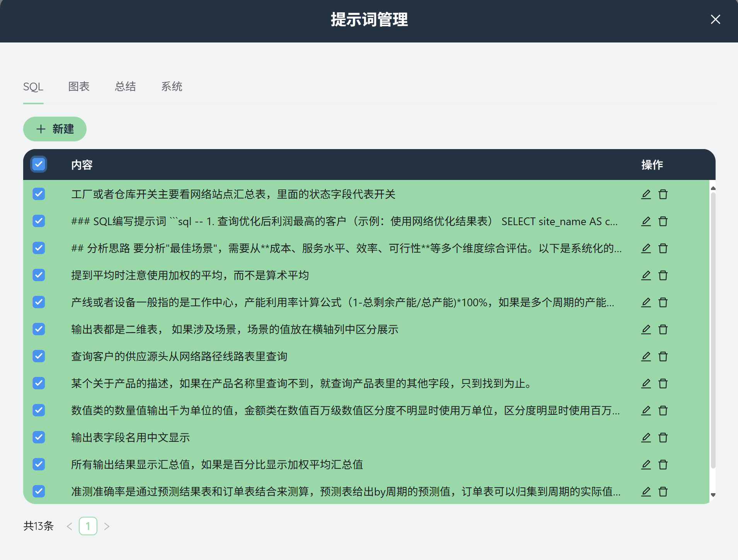Uncheck the 某个关于产品的描述 row checkbox
The height and width of the screenshot is (560, 738).
(39, 383)
